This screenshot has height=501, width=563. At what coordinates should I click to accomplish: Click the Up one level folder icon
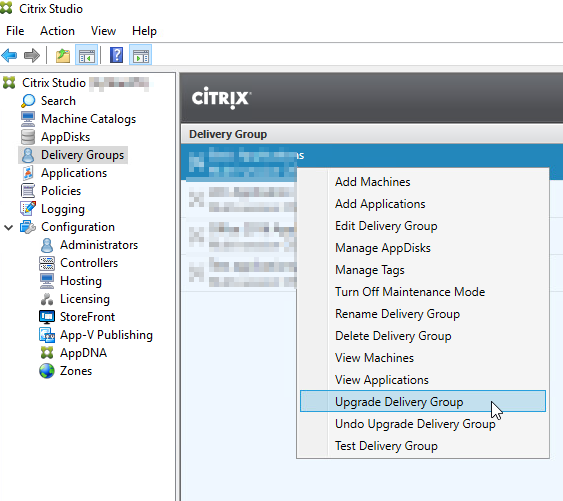click(x=63, y=56)
